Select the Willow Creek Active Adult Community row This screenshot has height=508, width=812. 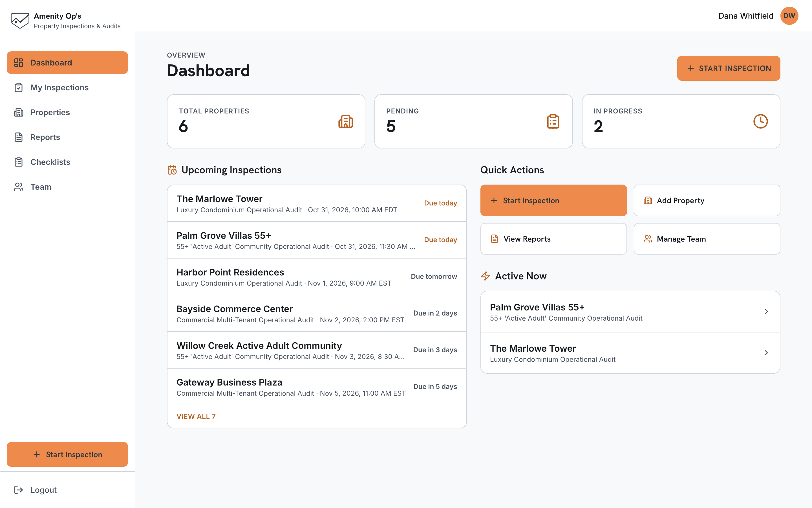pos(317,350)
